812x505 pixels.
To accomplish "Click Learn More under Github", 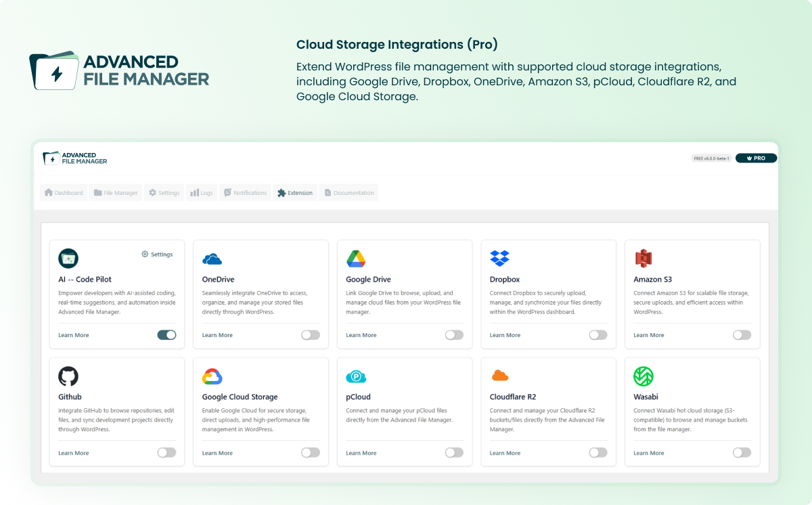I will pyautogui.click(x=74, y=453).
